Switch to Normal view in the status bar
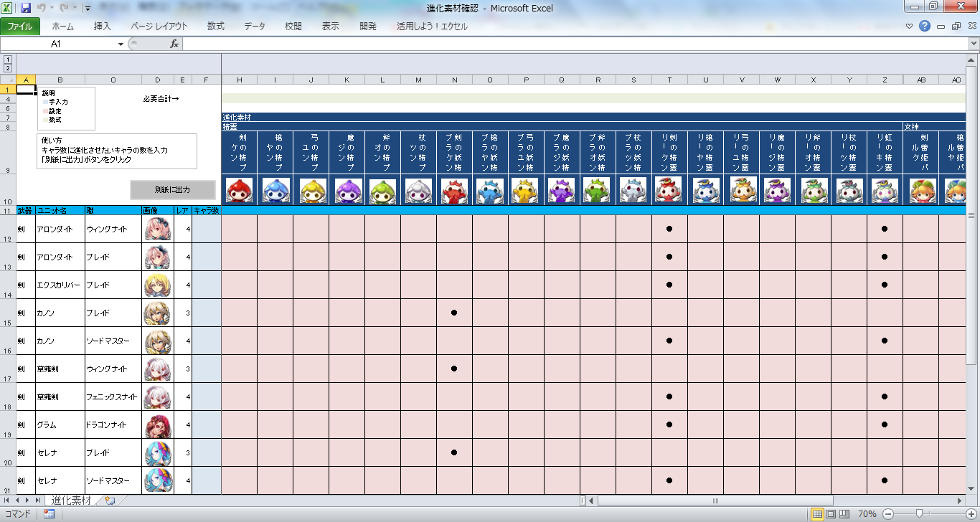The width and height of the screenshot is (980, 522). click(817, 514)
